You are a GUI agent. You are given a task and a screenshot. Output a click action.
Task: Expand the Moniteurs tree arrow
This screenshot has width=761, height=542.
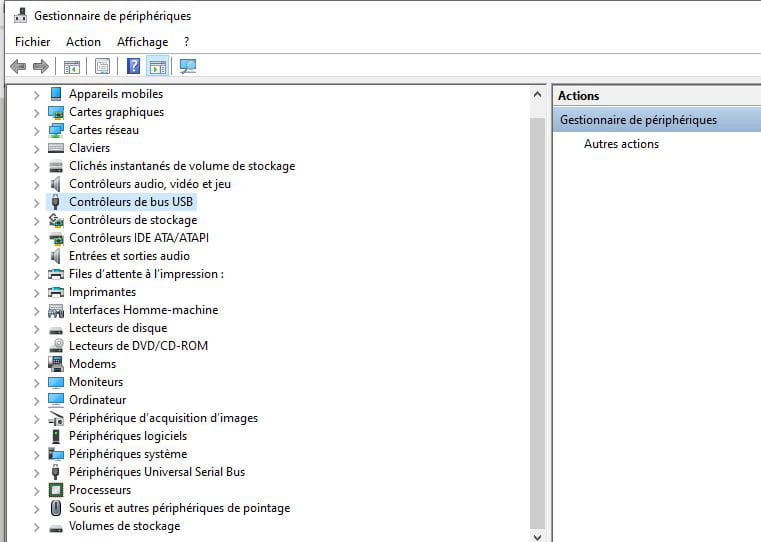(37, 382)
